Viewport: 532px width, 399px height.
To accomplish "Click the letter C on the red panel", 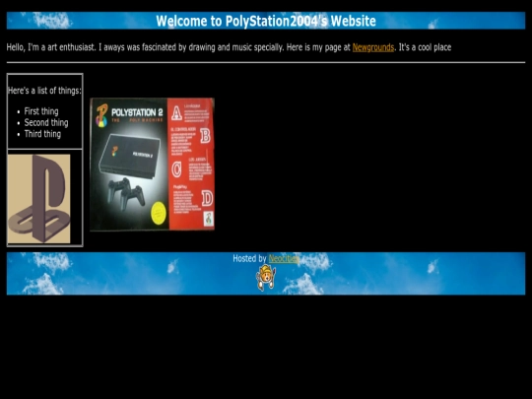I will (176, 169).
